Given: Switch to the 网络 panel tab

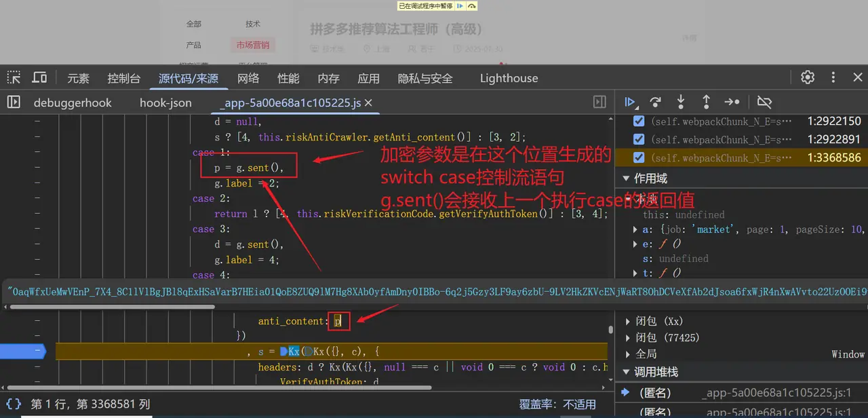Looking at the screenshot, I should coord(248,78).
